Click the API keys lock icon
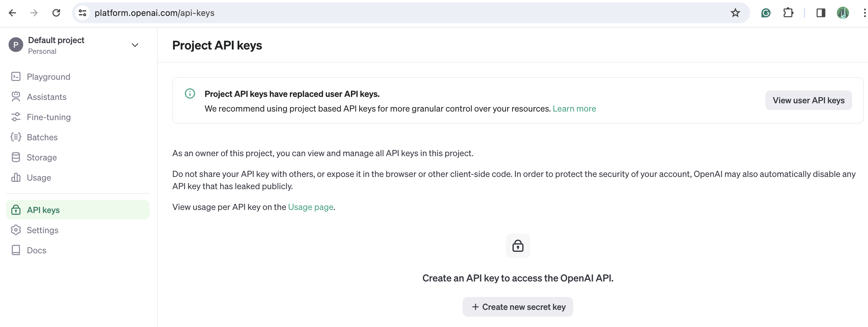The height and width of the screenshot is (327, 868). [x=16, y=210]
